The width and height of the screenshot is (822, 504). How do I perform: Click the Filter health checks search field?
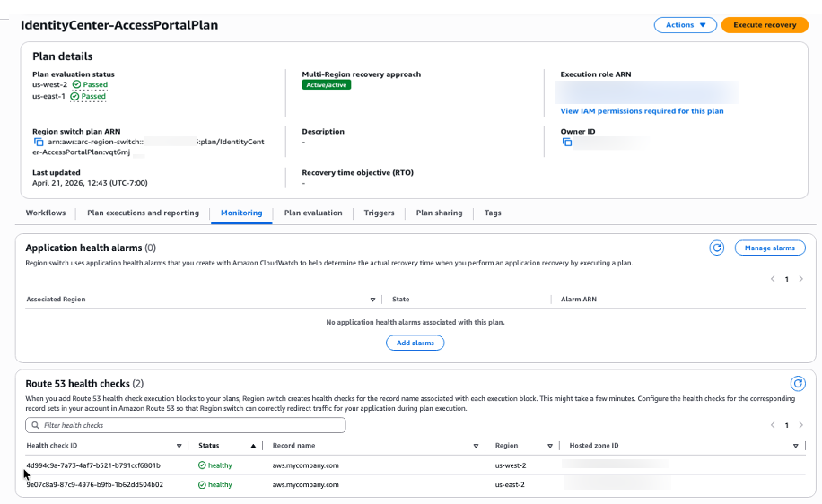[186, 425]
